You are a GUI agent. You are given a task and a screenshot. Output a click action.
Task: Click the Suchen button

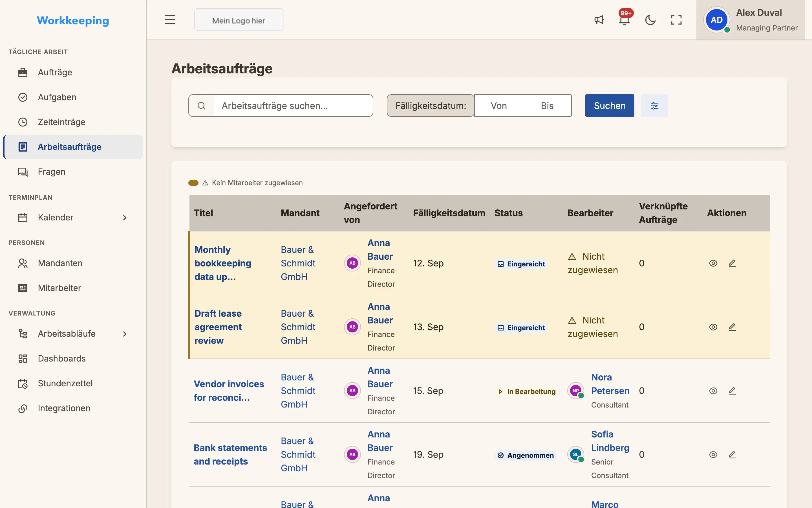click(610, 106)
